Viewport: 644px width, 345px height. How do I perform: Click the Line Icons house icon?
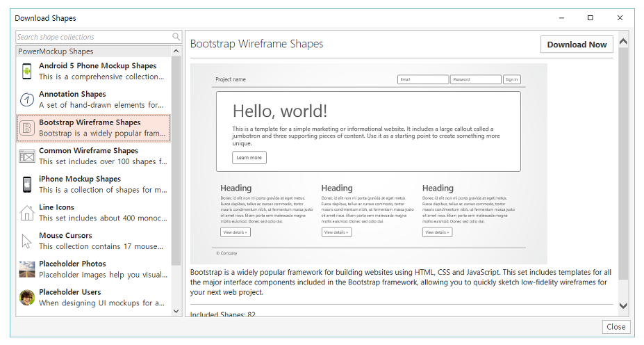point(26,213)
